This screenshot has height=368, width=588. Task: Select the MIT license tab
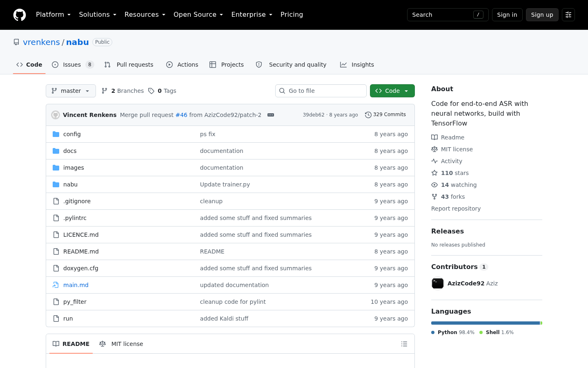click(121, 344)
